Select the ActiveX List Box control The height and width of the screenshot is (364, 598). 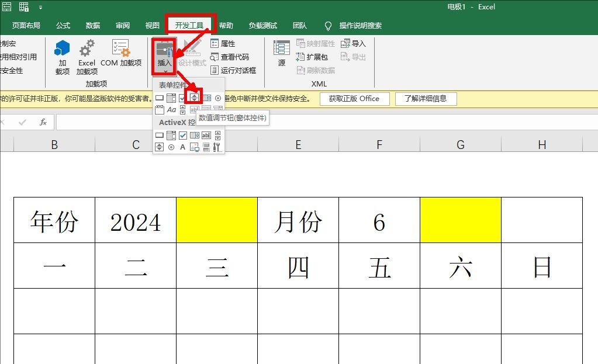point(195,136)
